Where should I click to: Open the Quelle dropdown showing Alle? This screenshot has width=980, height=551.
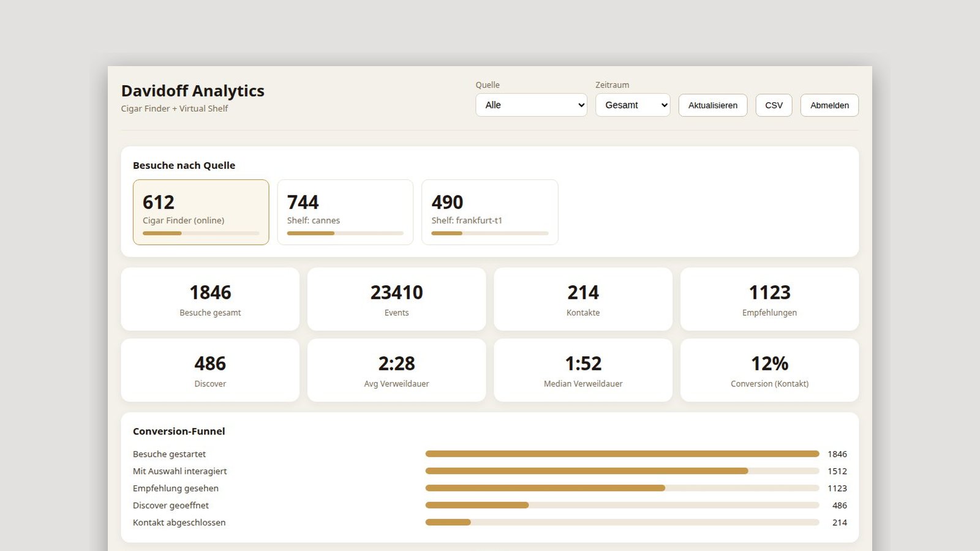click(531, 105)
